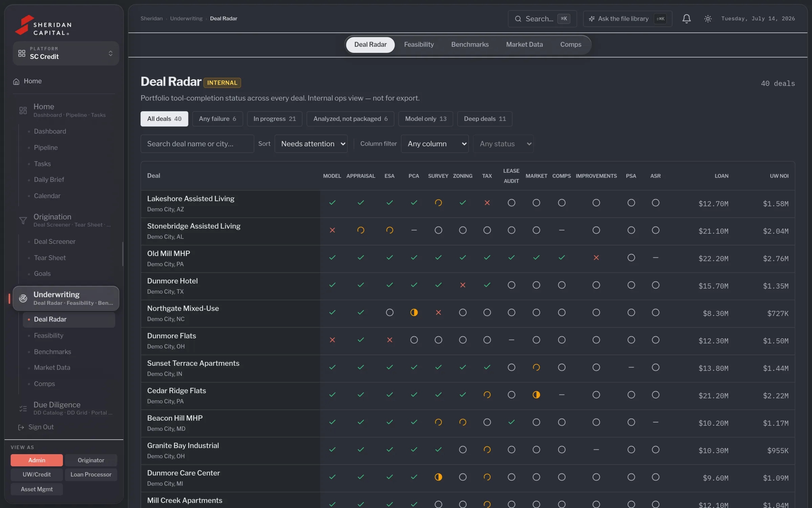
Task: Switch to the Market Data tab
Action: [x=524, y=45]
